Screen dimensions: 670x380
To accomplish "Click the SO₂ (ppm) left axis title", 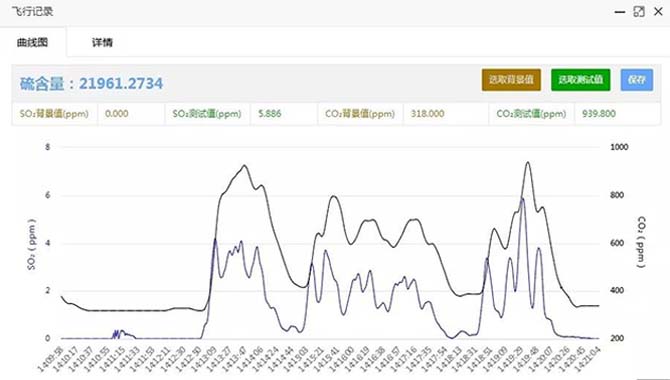I will coord(32,244).
